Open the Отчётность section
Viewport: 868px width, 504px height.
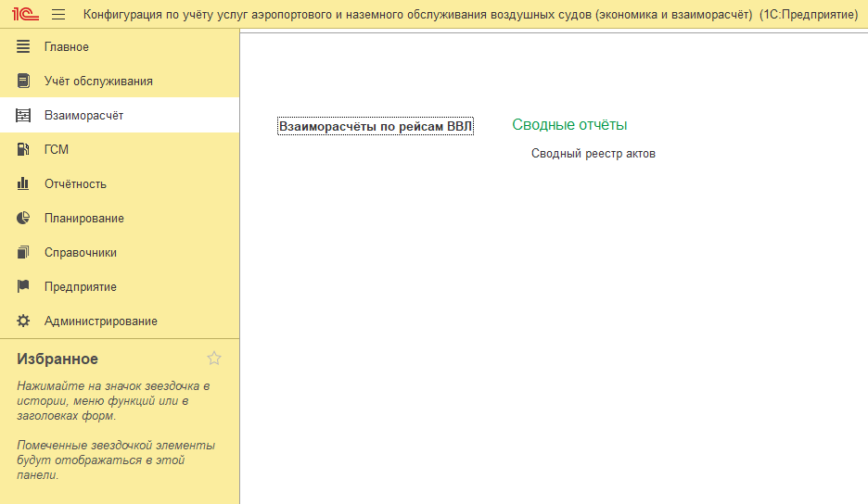(x=120, y=183)
